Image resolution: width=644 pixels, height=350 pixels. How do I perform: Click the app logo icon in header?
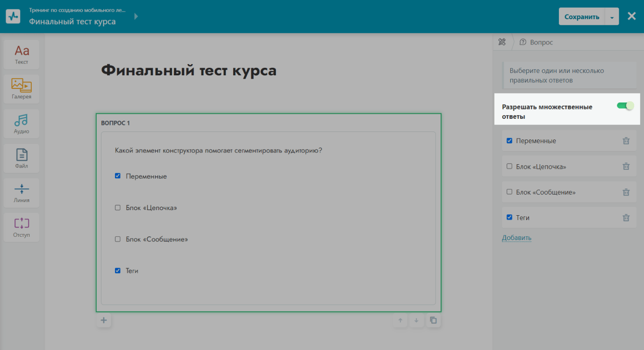[x=14, y=16]
